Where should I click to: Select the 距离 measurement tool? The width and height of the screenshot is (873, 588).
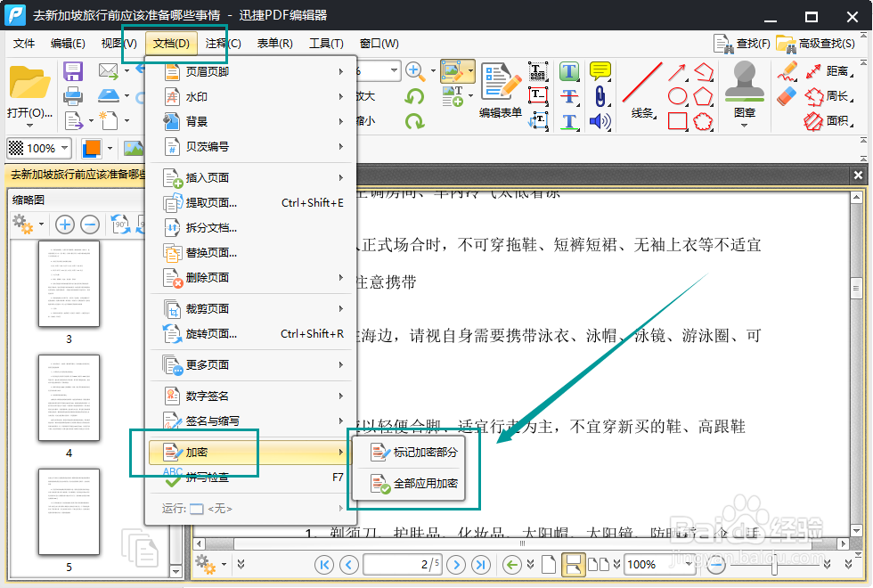[829, 71]
